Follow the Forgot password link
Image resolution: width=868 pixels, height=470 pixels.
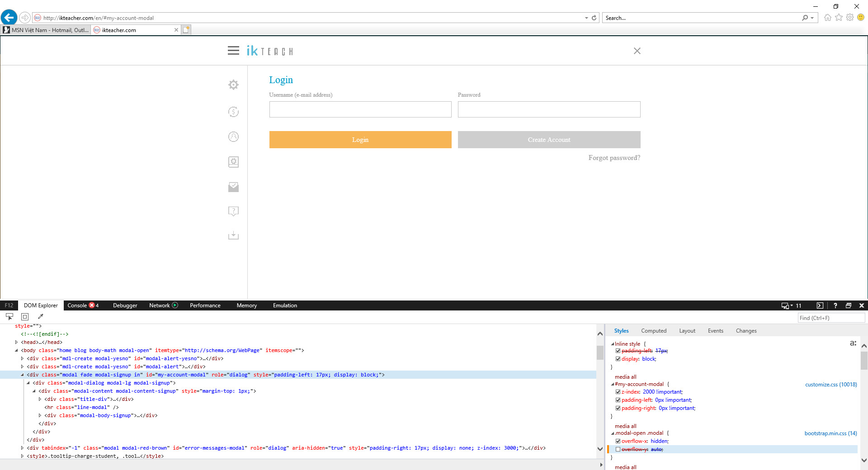(614, 158)
